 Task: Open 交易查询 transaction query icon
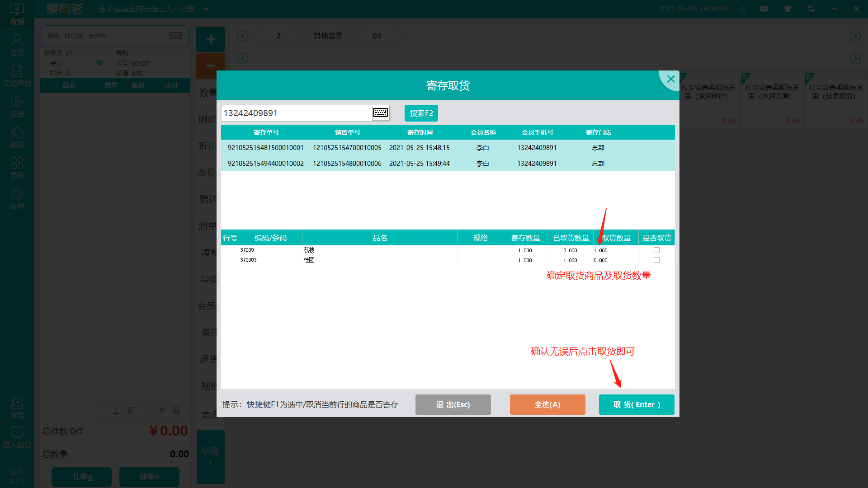pyautogui.click(x=17, y=76)
